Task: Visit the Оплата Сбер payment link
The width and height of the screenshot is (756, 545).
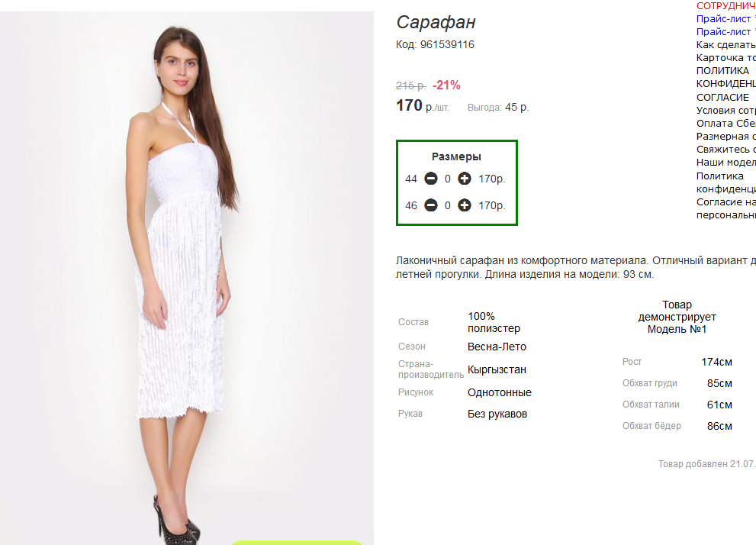Action: (x=725, y=123)
